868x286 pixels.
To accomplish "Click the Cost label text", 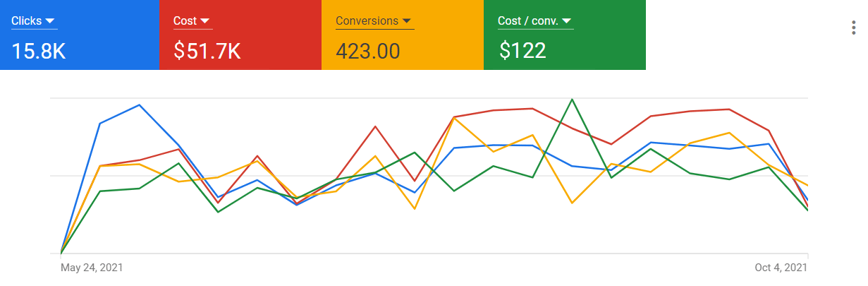I will click(185, 20).
